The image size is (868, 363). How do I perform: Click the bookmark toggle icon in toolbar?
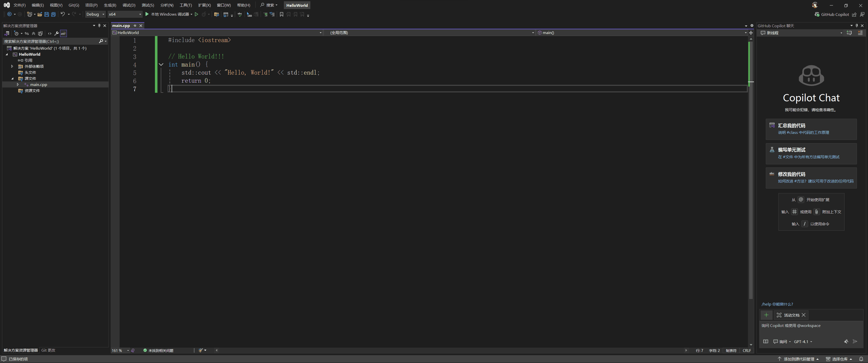(x=281, y=14)
